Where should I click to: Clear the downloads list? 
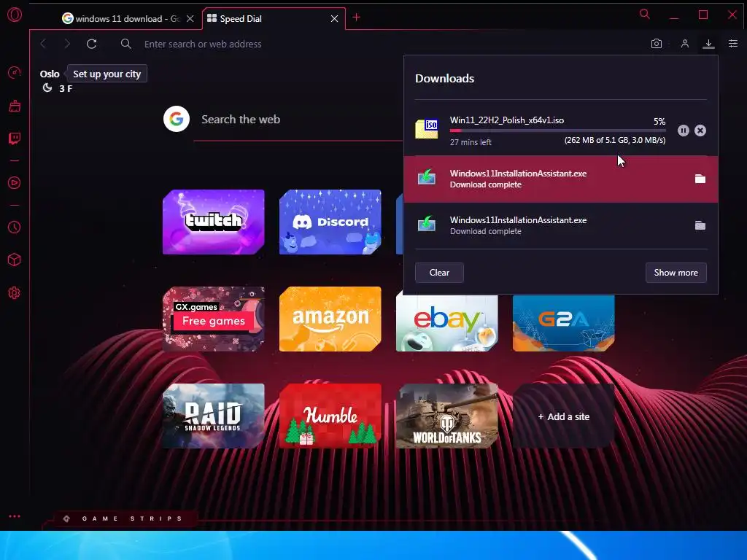[x=439, y=273]
